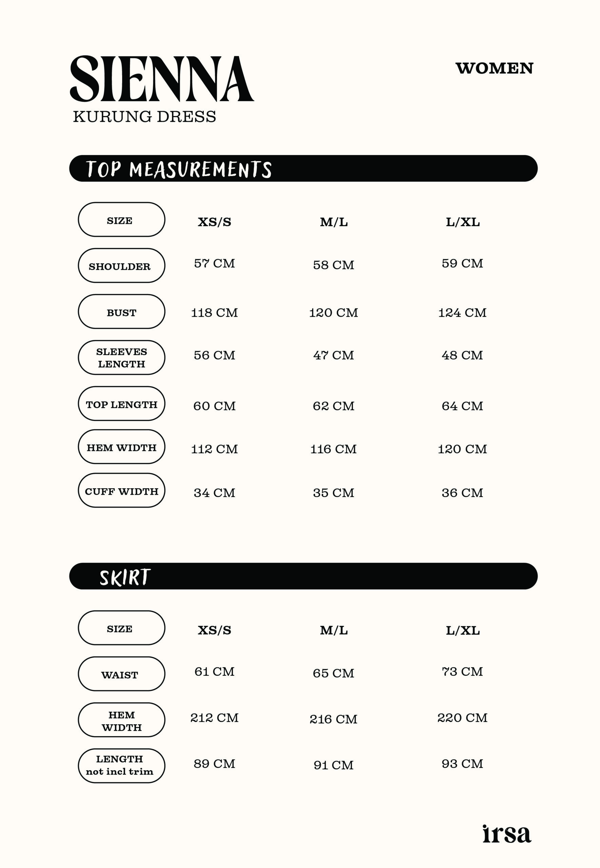Select the BUST label pill
The height and width of the screenshot is (868, 600).
[121, 312]
